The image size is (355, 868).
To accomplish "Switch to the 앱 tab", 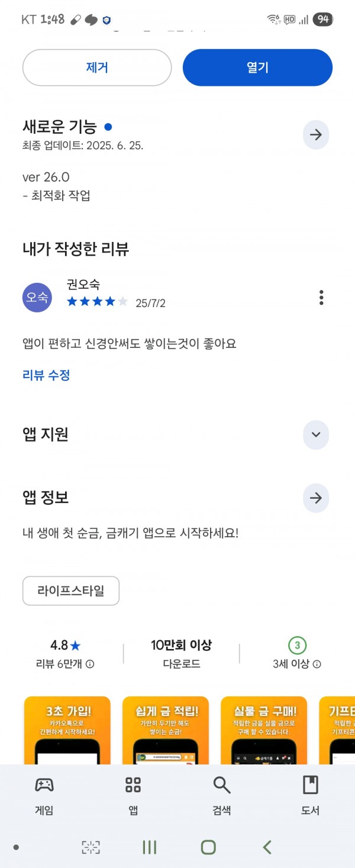I will pyautogui.click(x=133, y=796).
